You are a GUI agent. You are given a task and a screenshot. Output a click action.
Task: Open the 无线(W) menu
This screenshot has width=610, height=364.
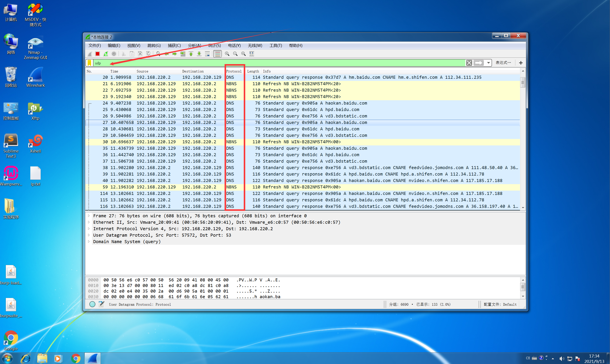tap(255, 46)
